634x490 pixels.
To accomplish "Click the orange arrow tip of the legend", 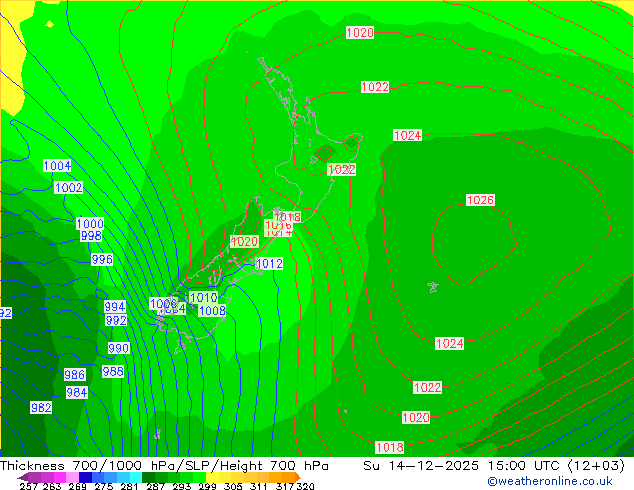I will [298, 477].
